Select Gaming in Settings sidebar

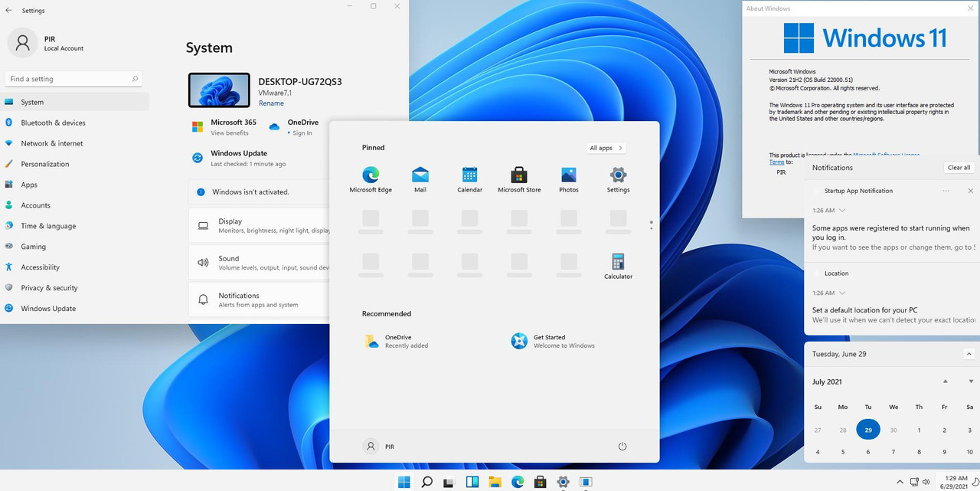pyautogui.click(x=75, y=247)
